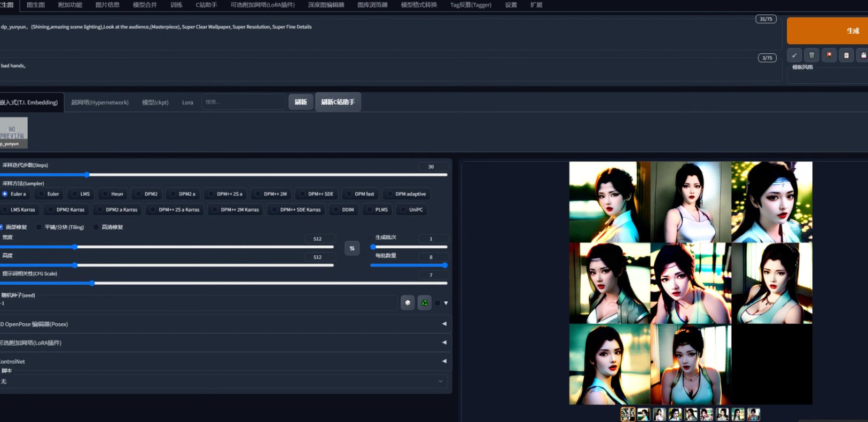This screenshot has width=868, height=422.
Task: Open the 脚本 script dropdown showing 无
Action: point(223,381)
